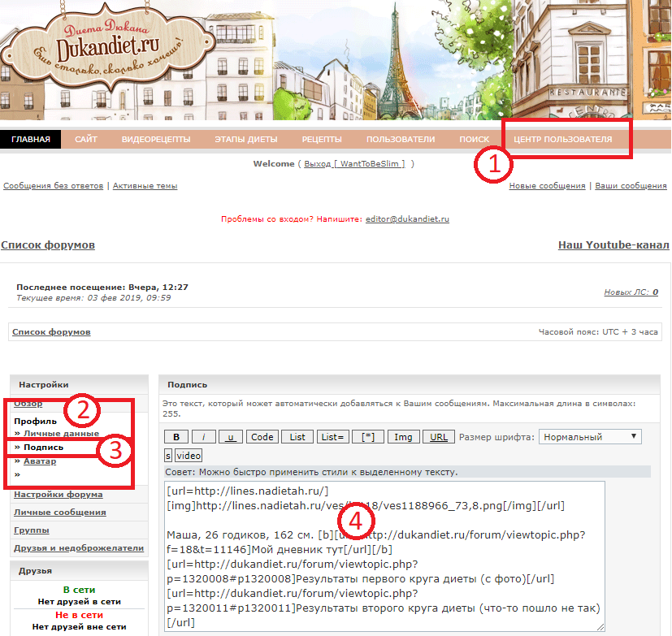Open Наш Youtube-канал link
The image size is (672, 636).
point(613,245)
